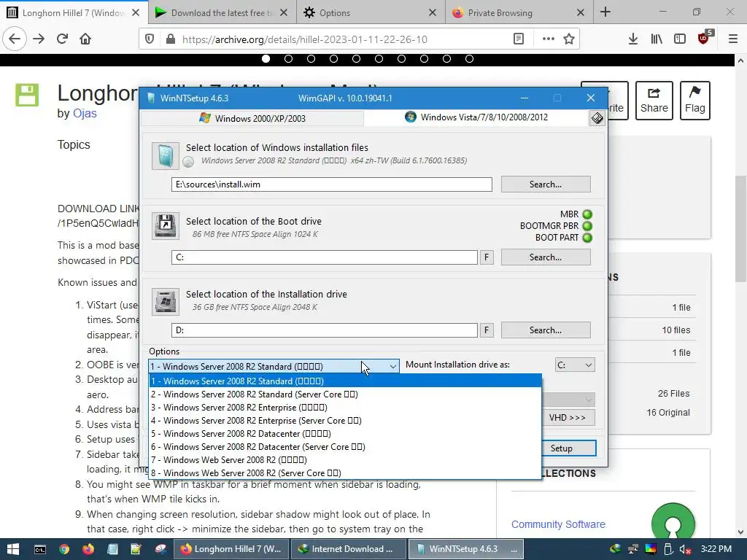Choose Windows Web Server 2008 R2 Server Core
The width and height of the screenshot is (747, 560).
(x=345, y=472)
